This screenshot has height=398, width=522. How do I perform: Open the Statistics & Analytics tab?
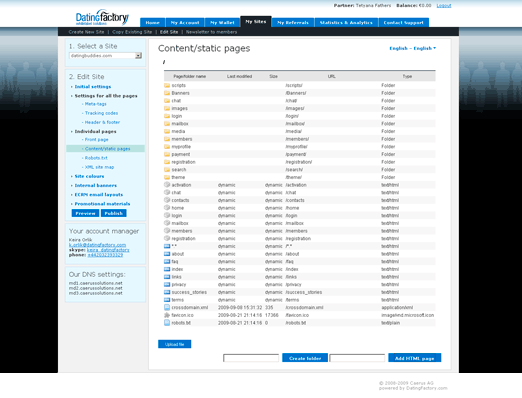(346, 23)
